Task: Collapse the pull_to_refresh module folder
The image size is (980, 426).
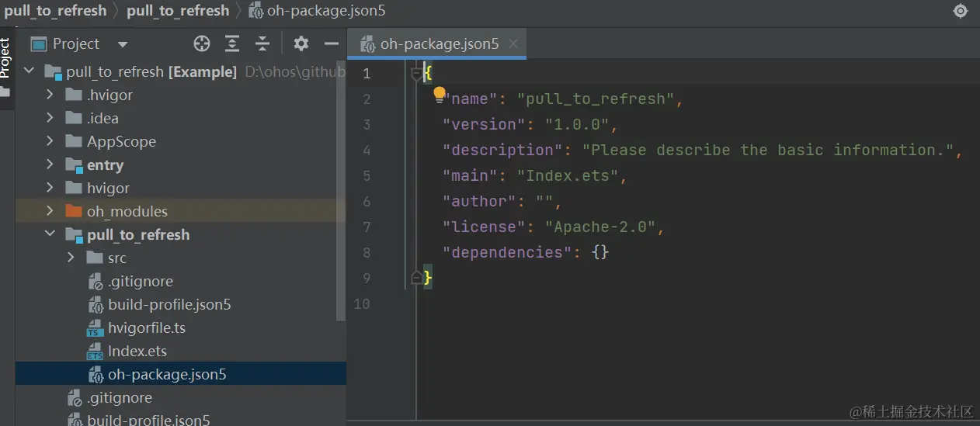Action: coord(50,234)
